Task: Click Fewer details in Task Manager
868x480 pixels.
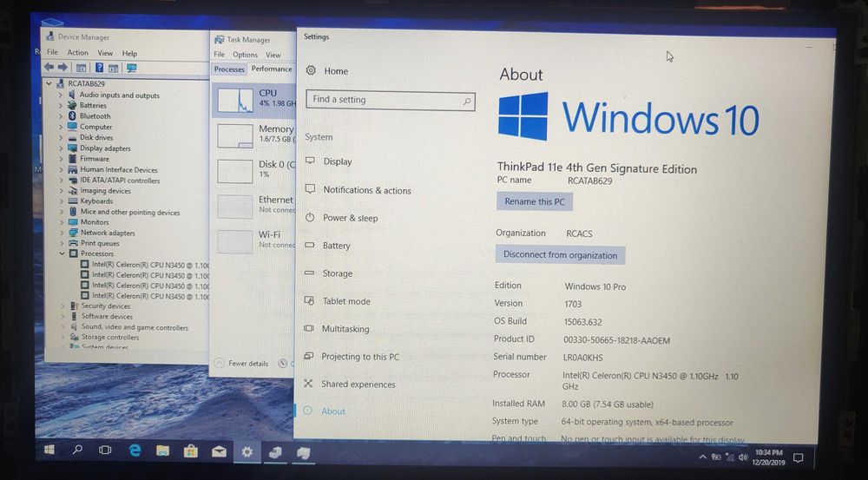Action: [242, 364]
